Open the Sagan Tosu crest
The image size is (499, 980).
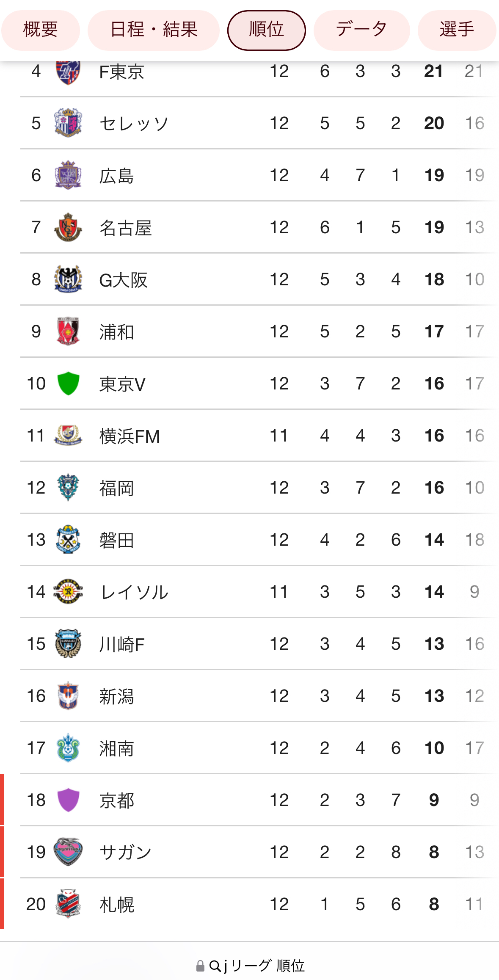(x=68, y=852)
